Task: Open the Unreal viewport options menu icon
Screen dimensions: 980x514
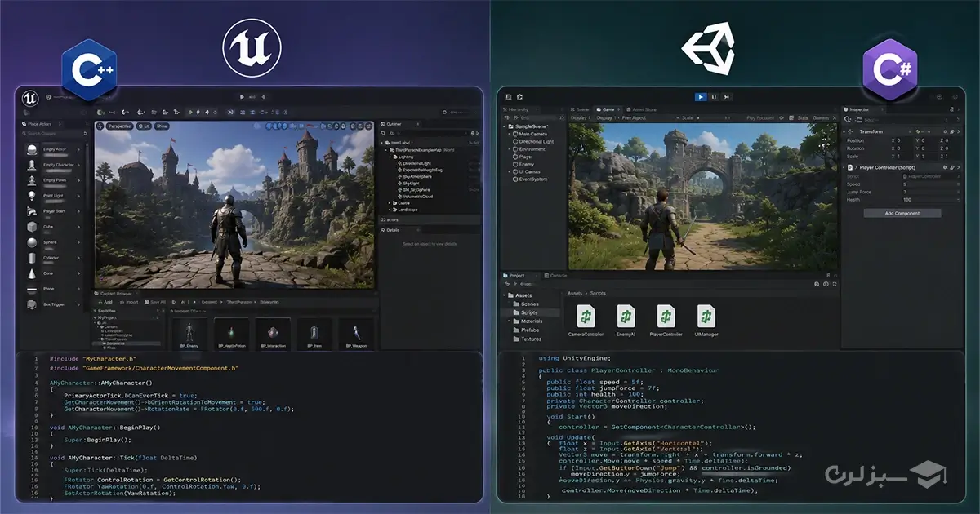Action: [x=100, y=126]
